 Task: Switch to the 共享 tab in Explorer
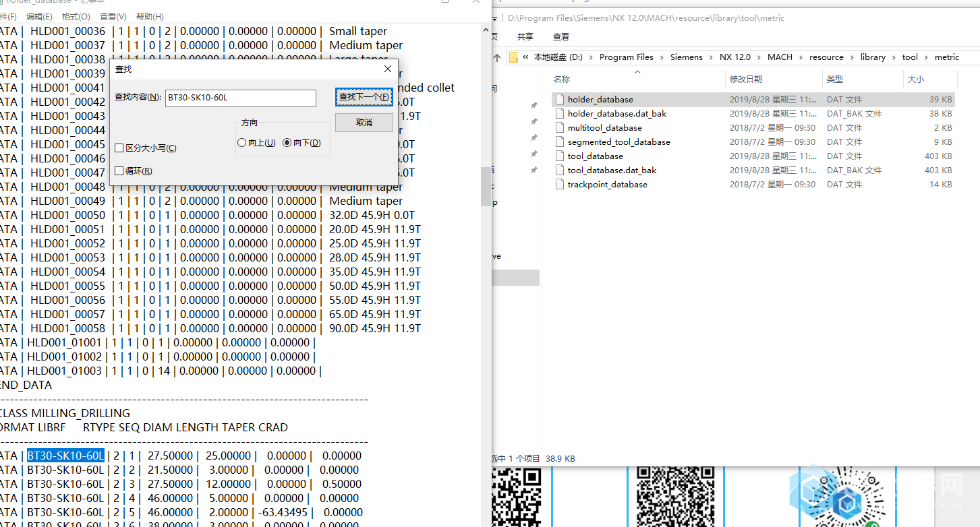[525, 37]
